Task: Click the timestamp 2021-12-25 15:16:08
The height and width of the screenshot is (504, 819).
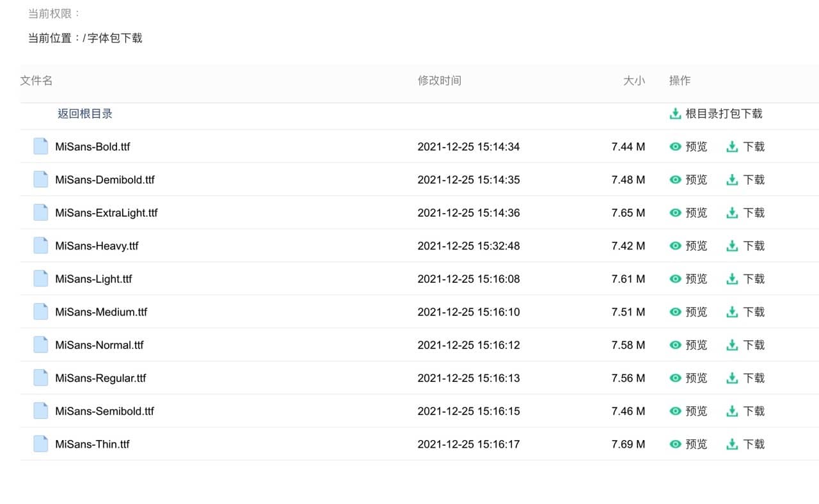Action: [x=469, y=279]
